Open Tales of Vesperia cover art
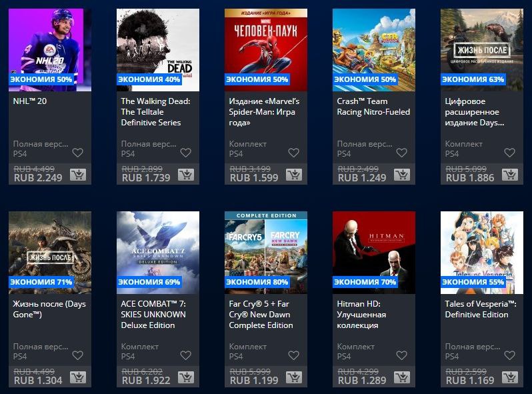532x394 pixels. [x=482, y=253]
